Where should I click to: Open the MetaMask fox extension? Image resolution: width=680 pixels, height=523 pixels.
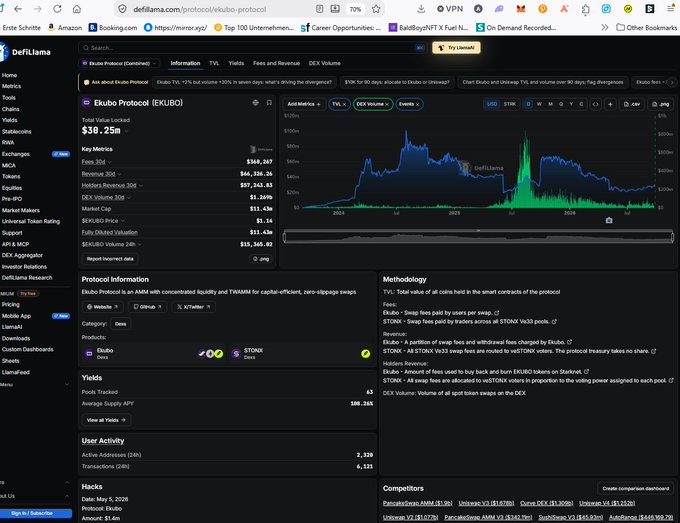click(x=521, y=9)
